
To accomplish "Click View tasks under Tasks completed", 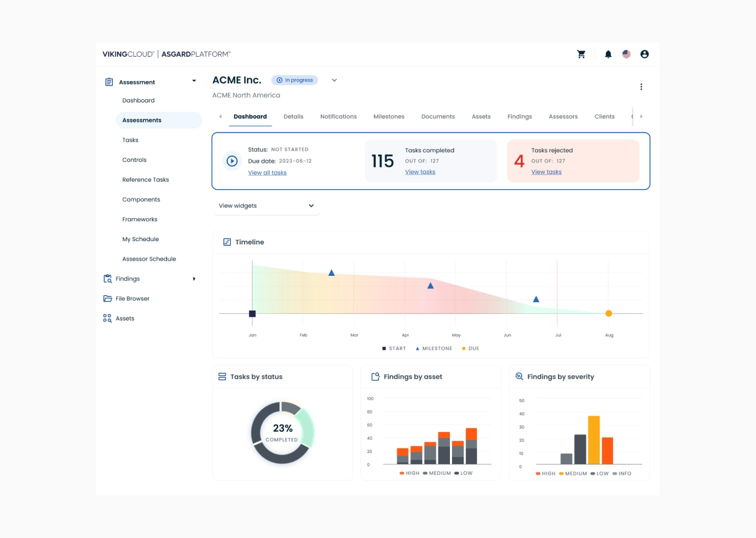I will tap(420, 172).
